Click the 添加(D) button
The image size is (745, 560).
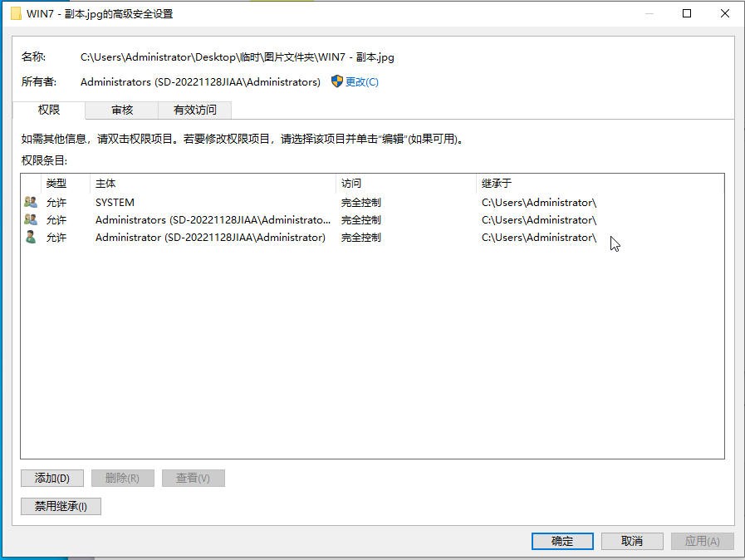[52, 478]
